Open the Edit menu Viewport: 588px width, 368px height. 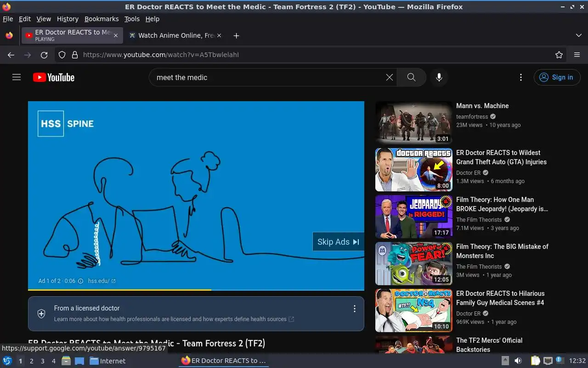[x=25, y=19]
